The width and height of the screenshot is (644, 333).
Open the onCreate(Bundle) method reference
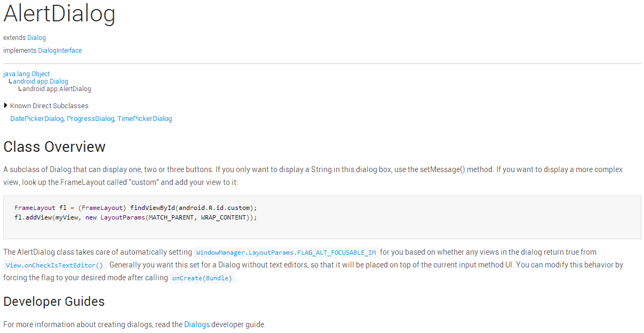(202, 278)
